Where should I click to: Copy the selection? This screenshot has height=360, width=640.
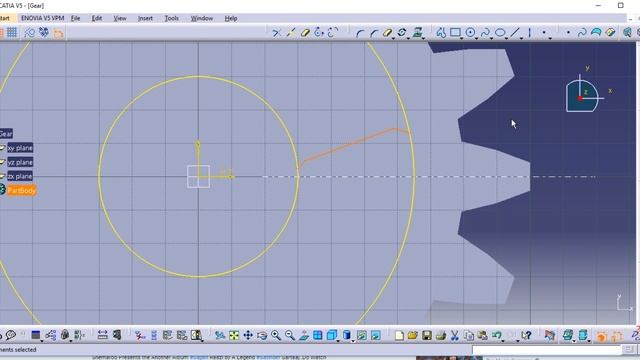tap(469, 336)
